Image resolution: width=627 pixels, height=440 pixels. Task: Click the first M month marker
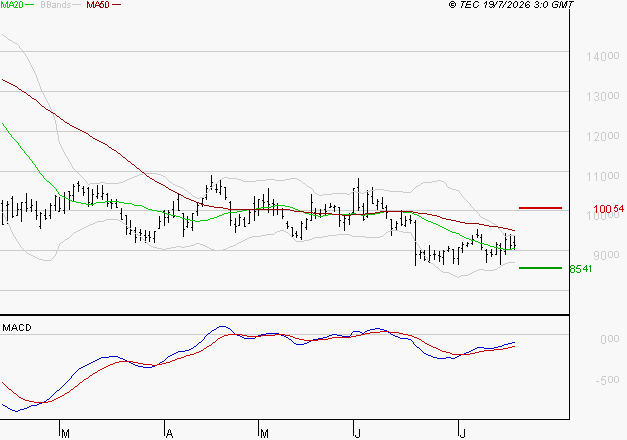tap(66, 434)
